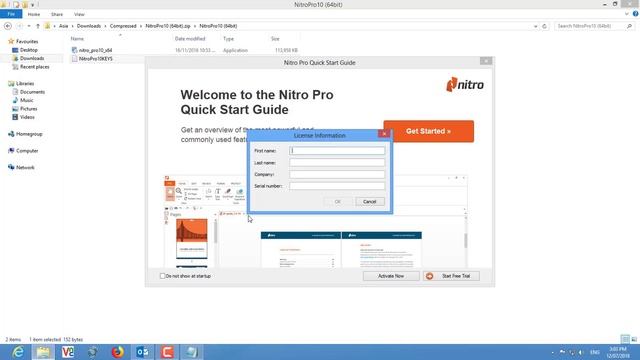Switch to the Home ribbon tab
The width and height of the screenshot is (640, 360).
click(34, 14)
